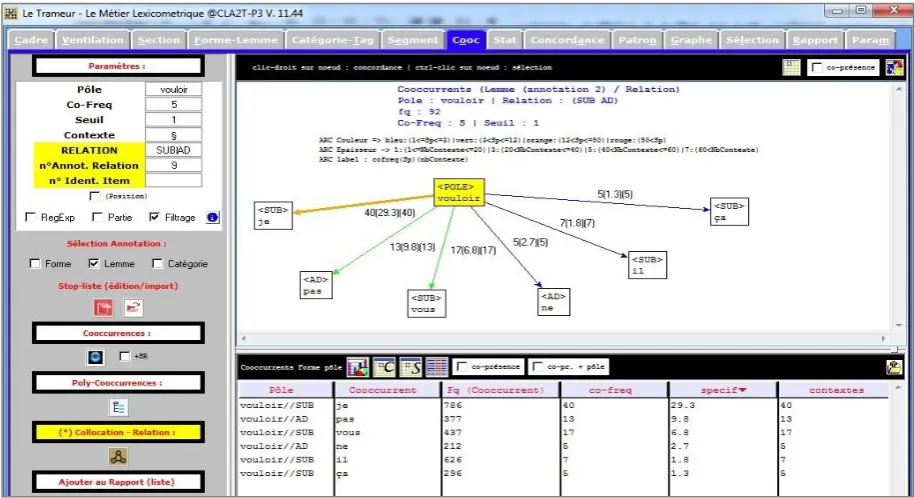Enable the Partie checkbox

pyautogui.click(x=97, y=217)
